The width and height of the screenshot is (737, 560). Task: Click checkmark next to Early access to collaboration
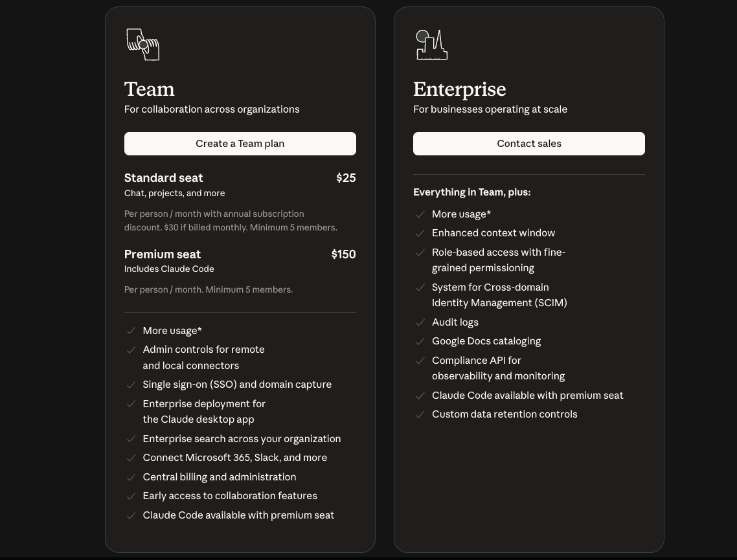tap(131, 496)
